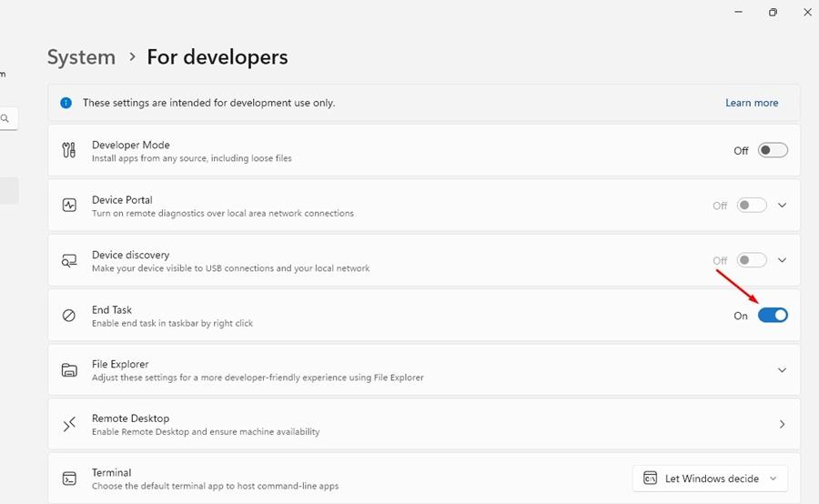819x504 pixels.
Task: Click the Device Portal diagnostics icon
Action: (69, 206)
